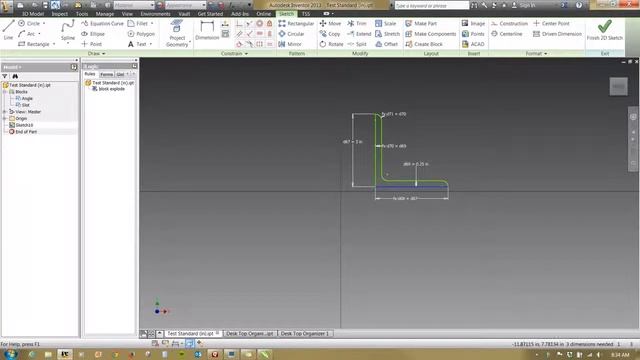Switch to the Desk Top Organizer 1 document tab

(x=305, y=333)
